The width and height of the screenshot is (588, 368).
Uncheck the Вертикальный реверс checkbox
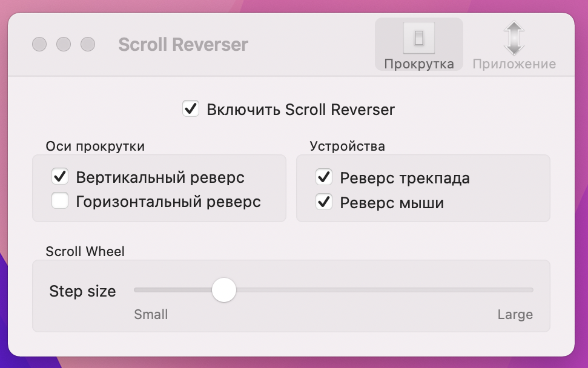60,177
